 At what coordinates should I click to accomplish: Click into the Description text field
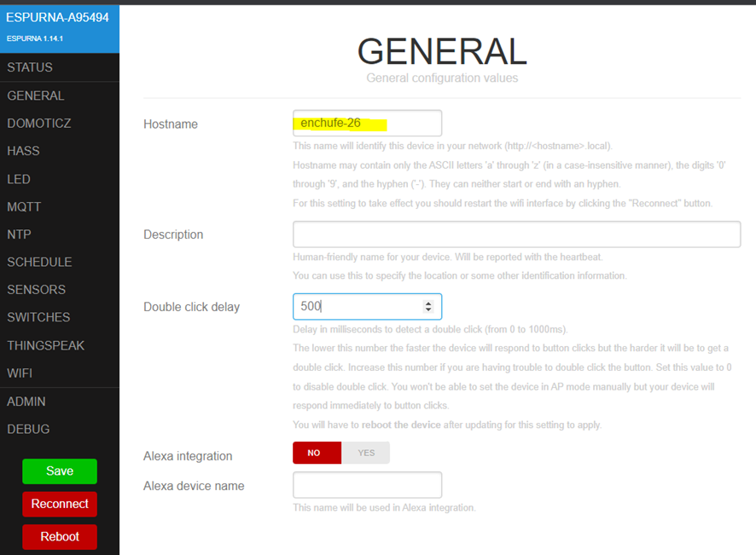point(516,234)
